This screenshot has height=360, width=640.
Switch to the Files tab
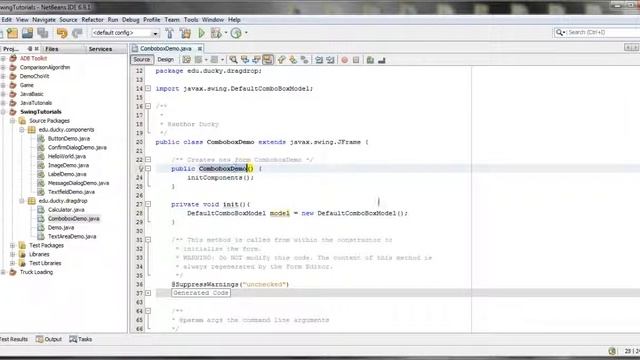(x=52, y=49)
